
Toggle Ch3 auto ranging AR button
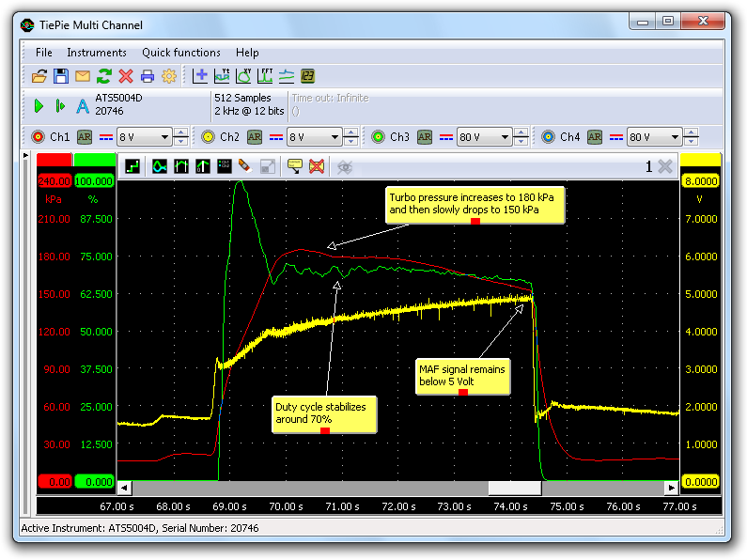(x=425, y=137)
